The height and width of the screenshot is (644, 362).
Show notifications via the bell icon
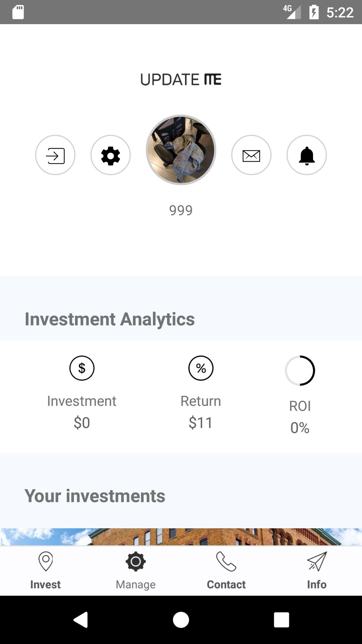pos(307,155)
